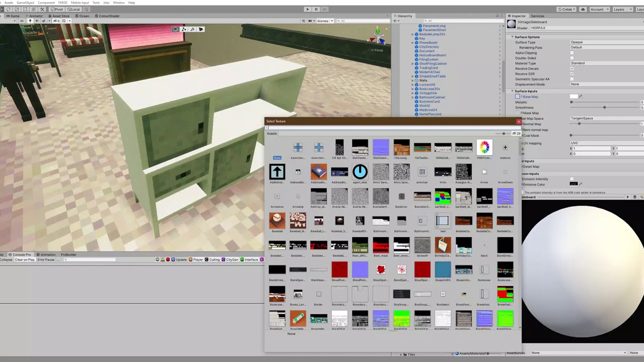Open the Rendering Pass dropdown
This screenshot has width=644, height=362.
606,47
